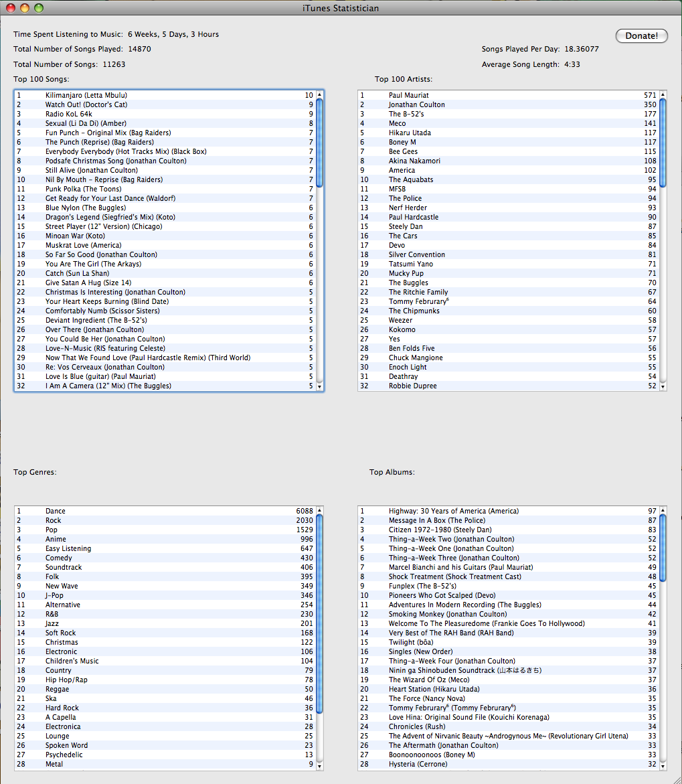Select the Metal genre row

click(165, 764)
